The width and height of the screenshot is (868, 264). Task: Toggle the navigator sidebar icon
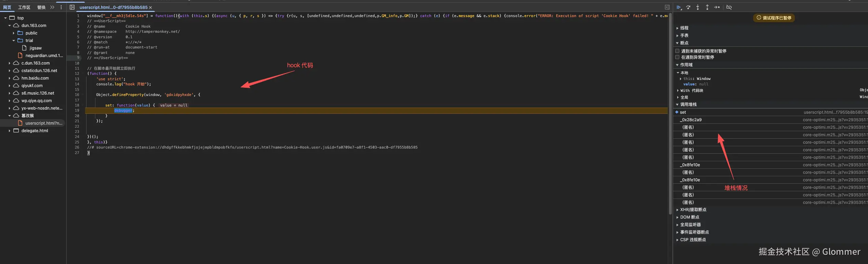point(72,7)
